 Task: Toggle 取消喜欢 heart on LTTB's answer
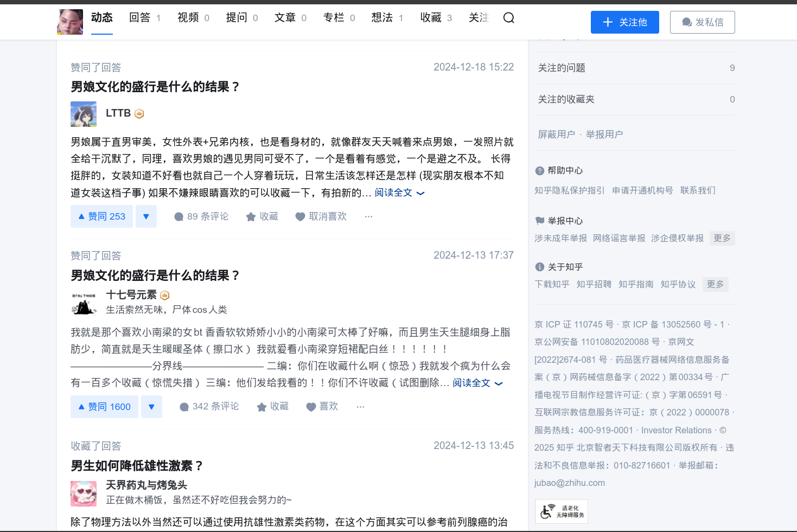(x=300, y=217)
